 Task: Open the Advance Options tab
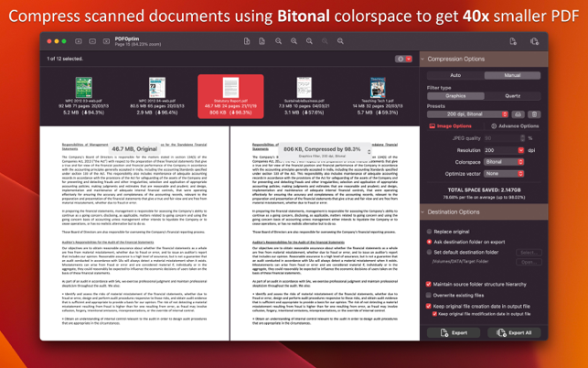pos(515,126)
